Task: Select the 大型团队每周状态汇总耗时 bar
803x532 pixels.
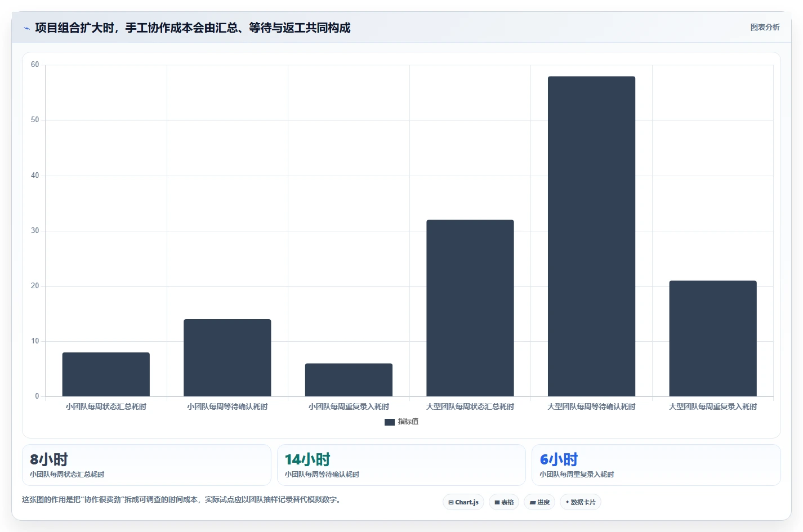Action: click(470, 308)
